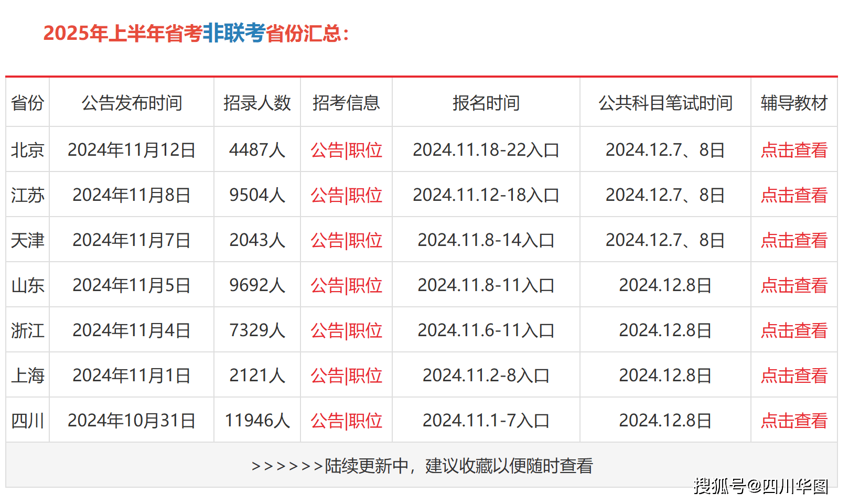Click the date 2024年10月31日
The image size is (849, 504).
click(132, 421)
